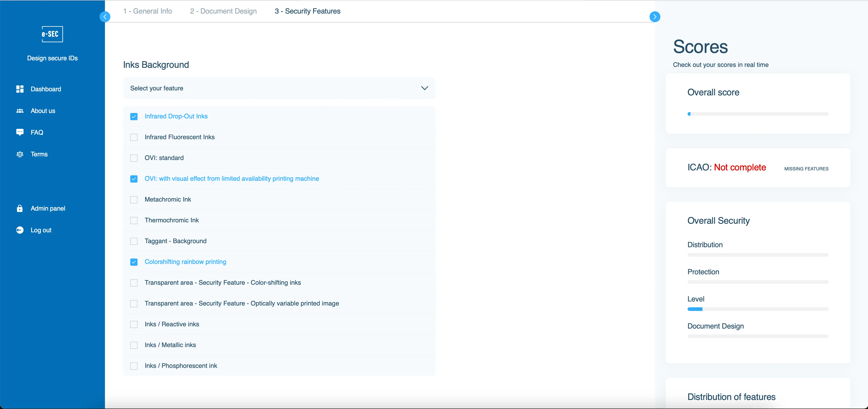The width and height of the screenshot is (868, 409).
Task: Check Transparent area Optically variable printed image
Action: (134, 304)
